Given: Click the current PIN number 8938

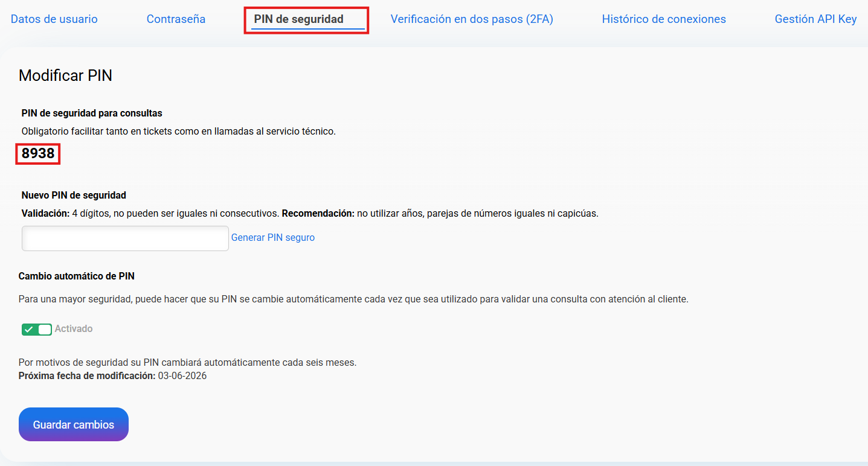Looking at the screenshot, I should coord(38,154).
